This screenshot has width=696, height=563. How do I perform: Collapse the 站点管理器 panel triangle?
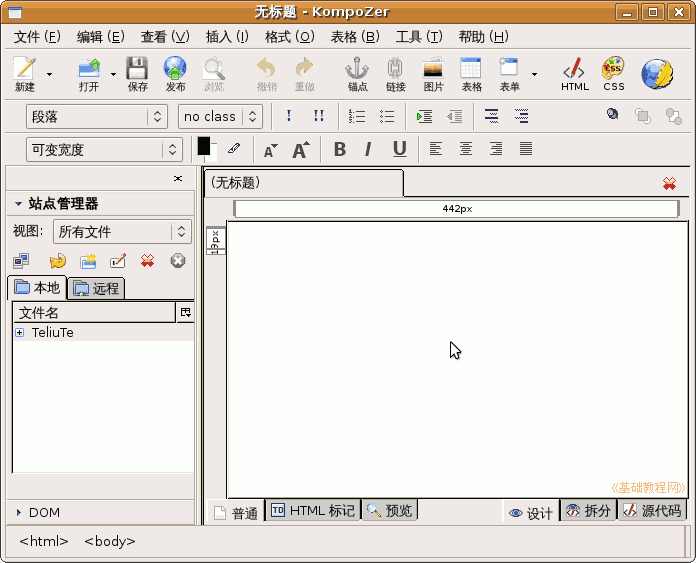pos(18,203)
